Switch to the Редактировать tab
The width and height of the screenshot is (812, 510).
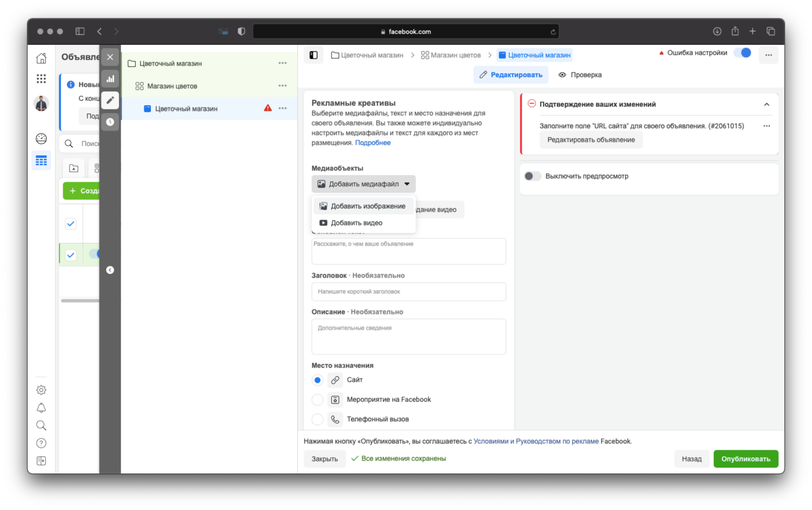510,75
